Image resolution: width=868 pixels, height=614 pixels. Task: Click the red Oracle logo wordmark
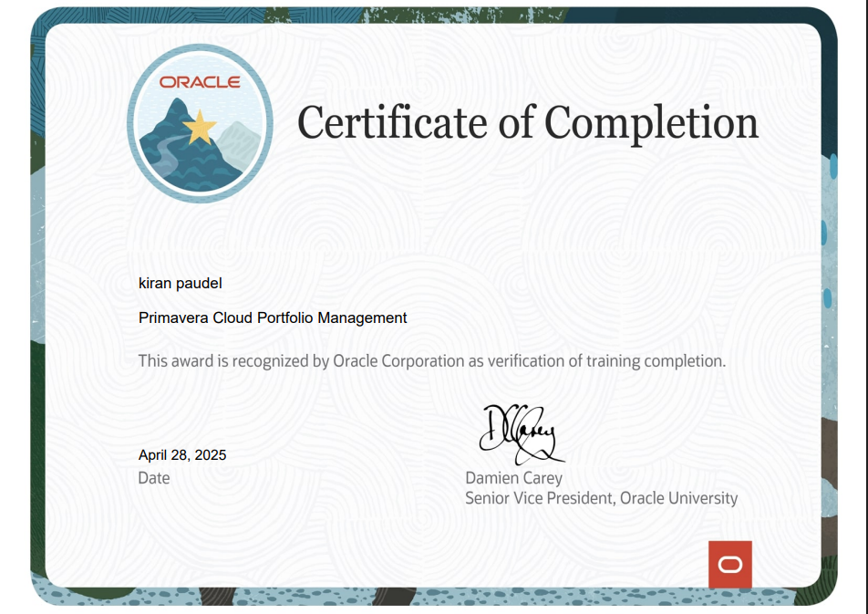tap(200, 82)
